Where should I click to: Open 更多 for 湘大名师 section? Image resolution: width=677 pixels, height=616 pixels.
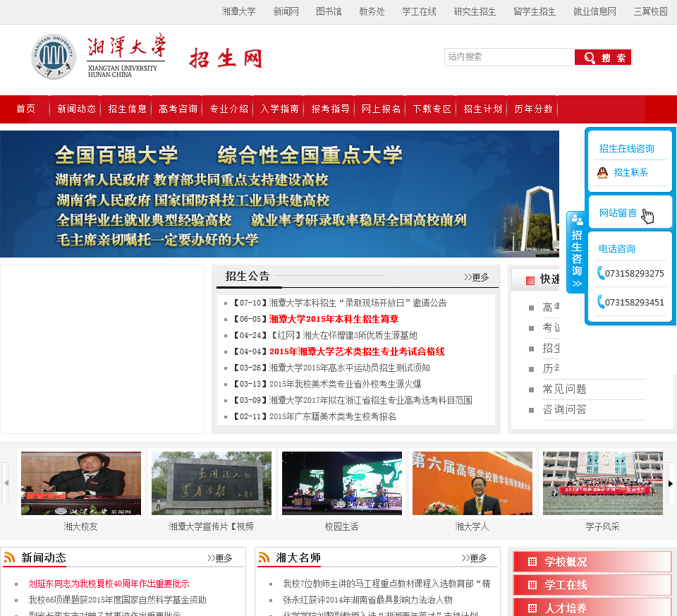point(474,558)
